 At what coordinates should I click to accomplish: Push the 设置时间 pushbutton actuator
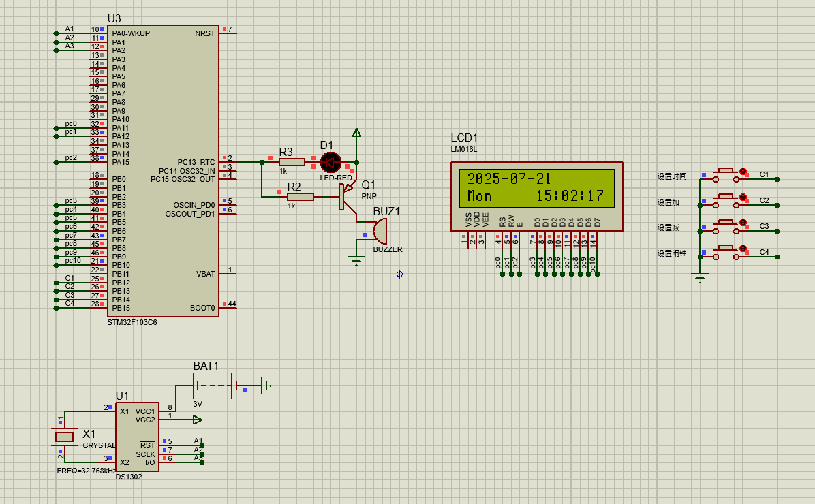726,170
